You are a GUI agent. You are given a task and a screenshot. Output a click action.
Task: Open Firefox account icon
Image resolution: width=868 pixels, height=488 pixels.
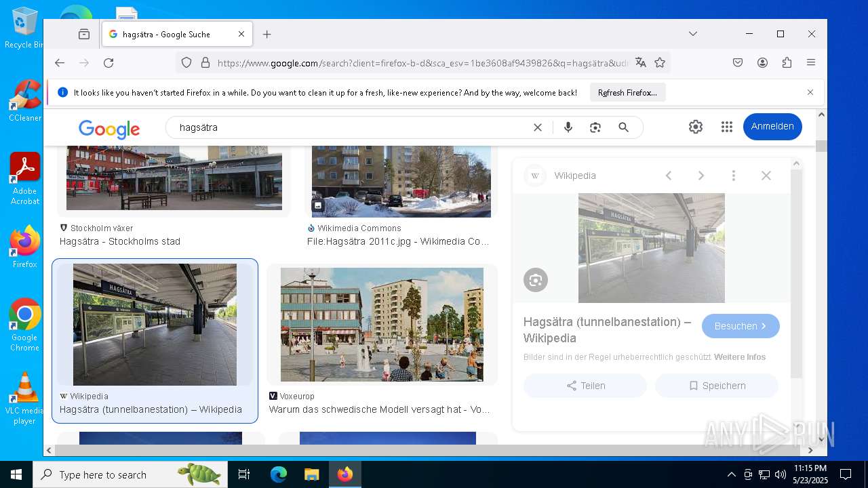click(x=762, y=62)
